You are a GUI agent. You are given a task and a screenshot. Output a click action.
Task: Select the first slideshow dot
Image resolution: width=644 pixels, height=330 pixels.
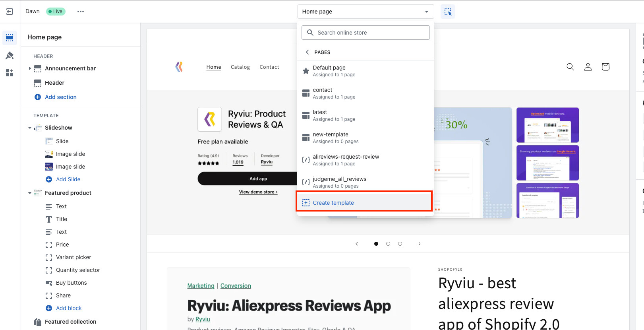pyautogui.click(x=376, y=244)
